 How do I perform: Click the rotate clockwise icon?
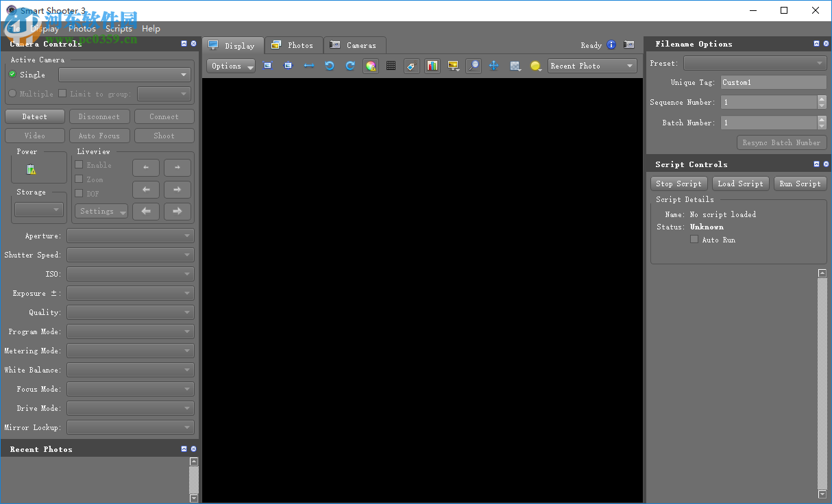click(350, 66)
